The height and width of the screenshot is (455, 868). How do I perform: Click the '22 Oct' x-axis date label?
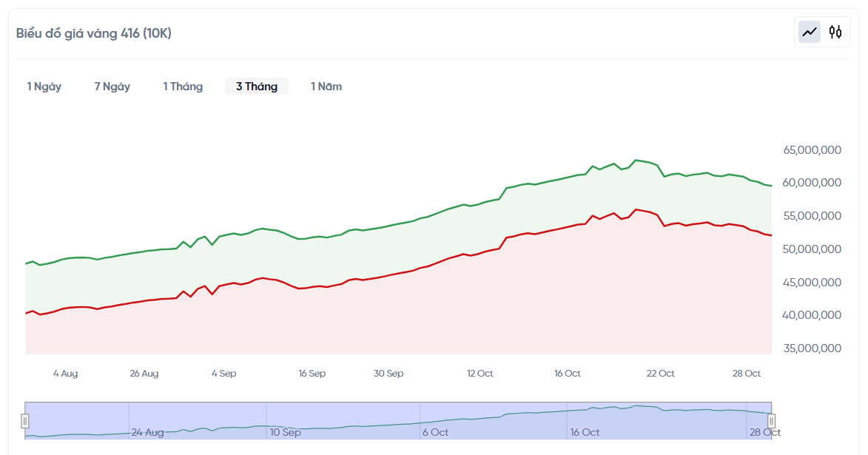click(x=660, y=374)
